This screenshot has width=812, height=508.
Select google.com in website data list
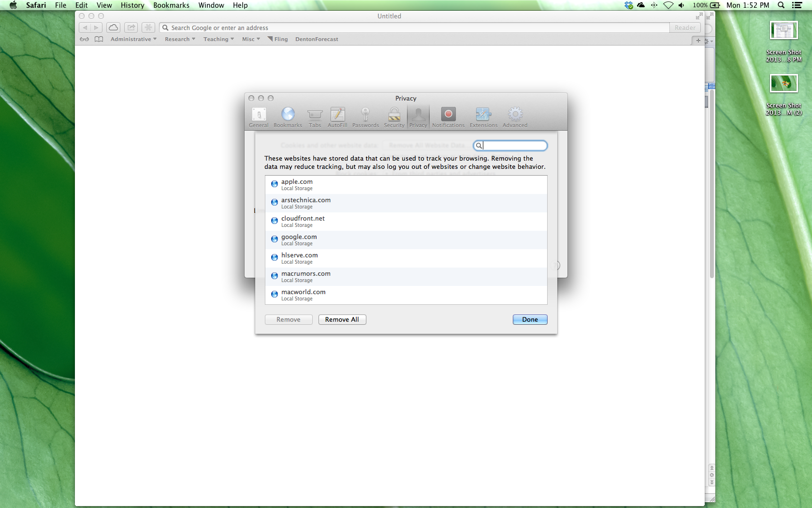(x=406, y=240)
